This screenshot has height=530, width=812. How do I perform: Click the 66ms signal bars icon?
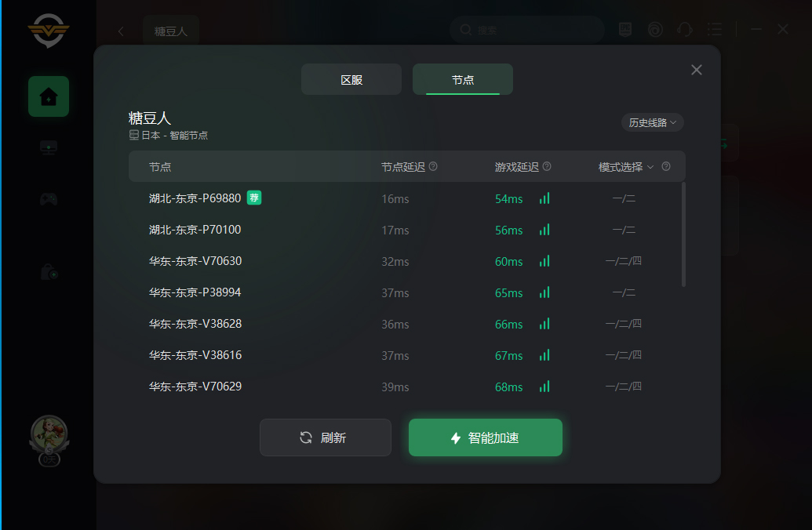[x=544, y=324]
